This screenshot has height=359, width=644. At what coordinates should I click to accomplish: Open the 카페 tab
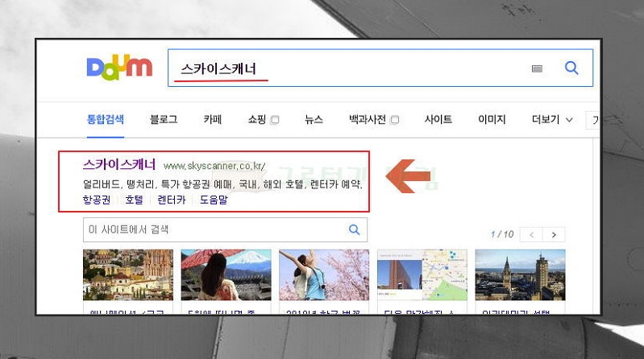pyautogui.click(x=212, y=119)
